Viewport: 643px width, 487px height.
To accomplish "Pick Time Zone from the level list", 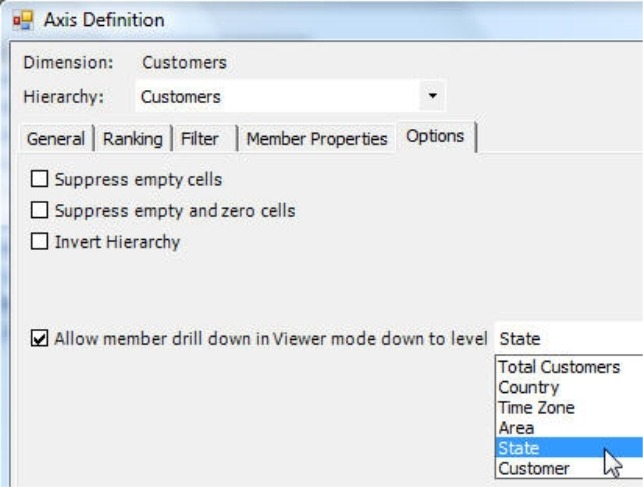I will (x=536, y=408).
